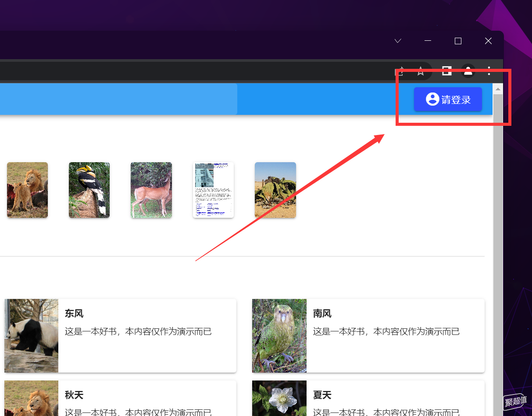Open the hornbill bird thumbnail
The image size is (532, 416).
pyautogui.click(x=89, y=190)
